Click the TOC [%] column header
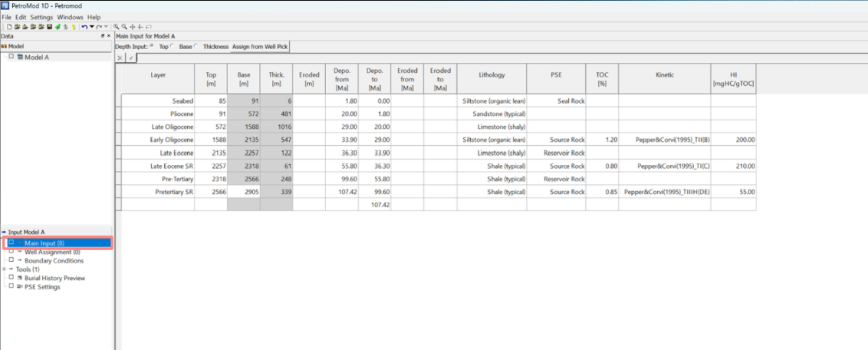The width and height of the screenshot is (868, 350). 602,78
